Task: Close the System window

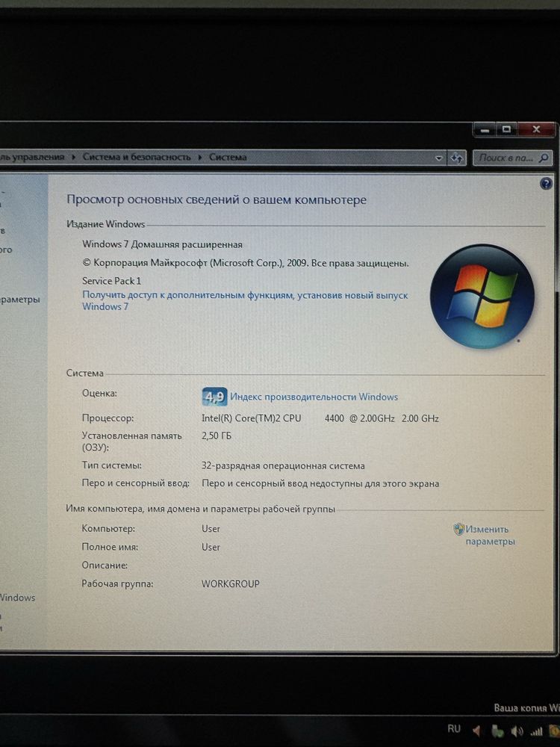Action: coord(536,129)
